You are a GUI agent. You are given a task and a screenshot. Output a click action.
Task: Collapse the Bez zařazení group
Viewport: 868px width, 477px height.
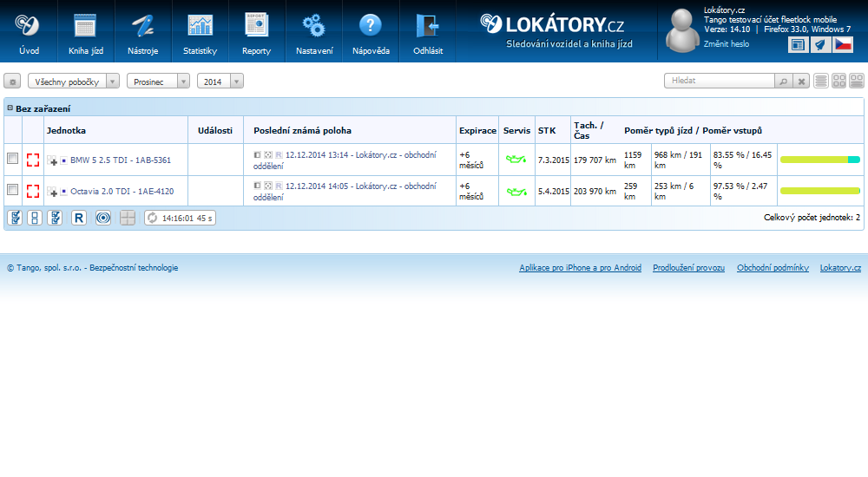coord(10,108)
